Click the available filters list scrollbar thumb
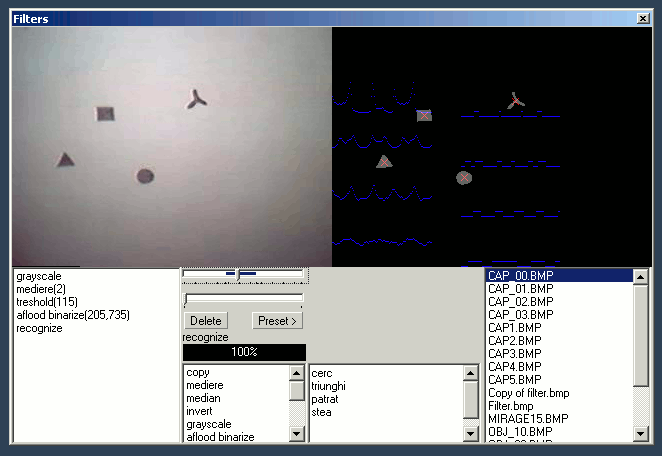 tap(297, 391)
